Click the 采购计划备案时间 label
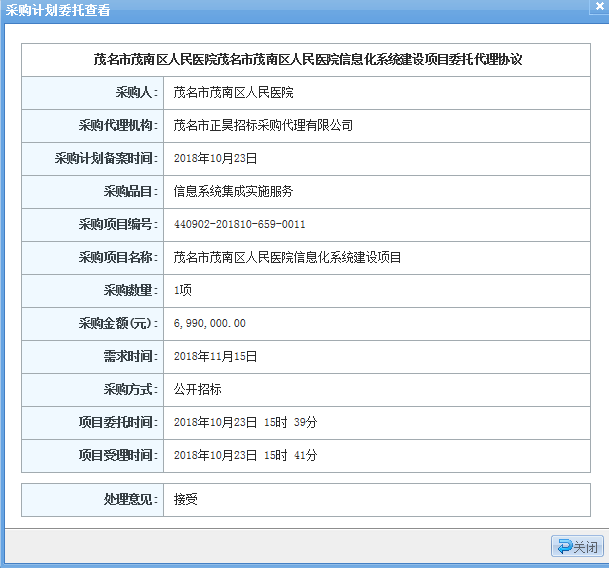 pos(106,159)
